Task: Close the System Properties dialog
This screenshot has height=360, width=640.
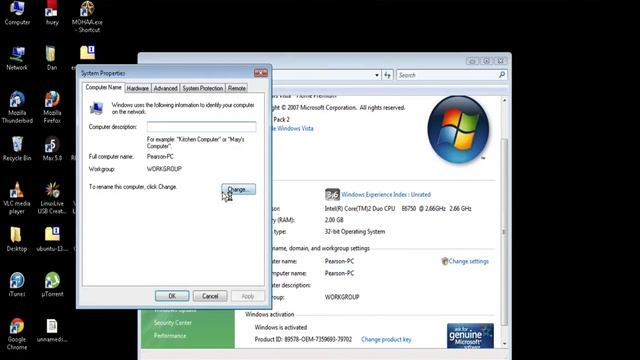Action: [261, 73]
